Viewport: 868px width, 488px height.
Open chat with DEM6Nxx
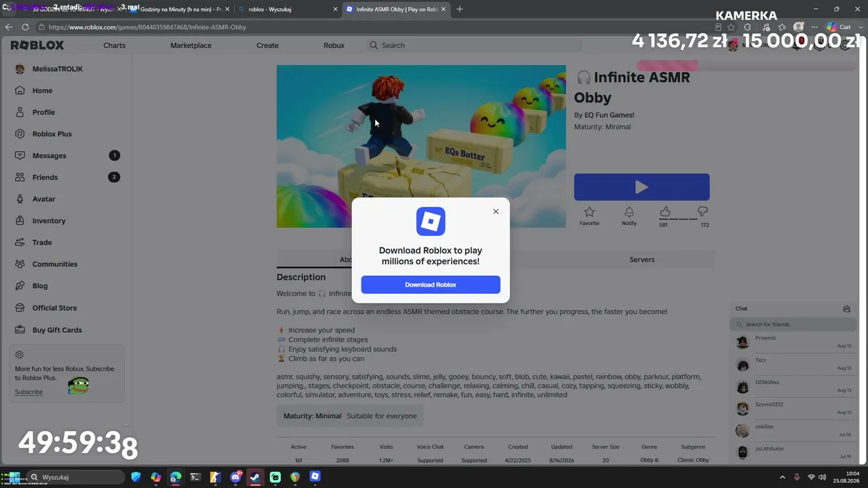(793, 386)
